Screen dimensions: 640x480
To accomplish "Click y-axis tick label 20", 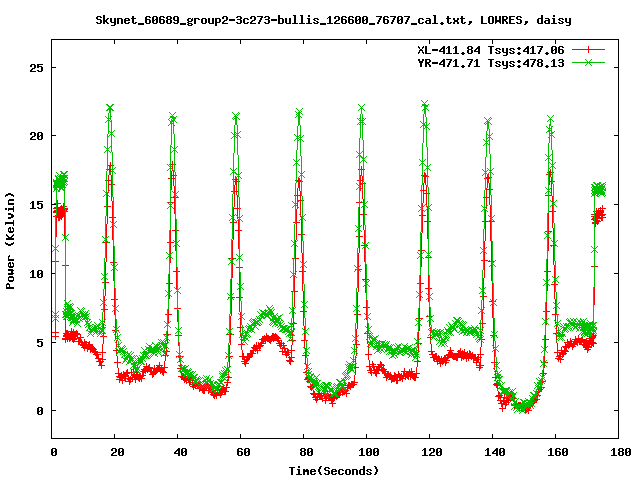I will pos(36,136).
